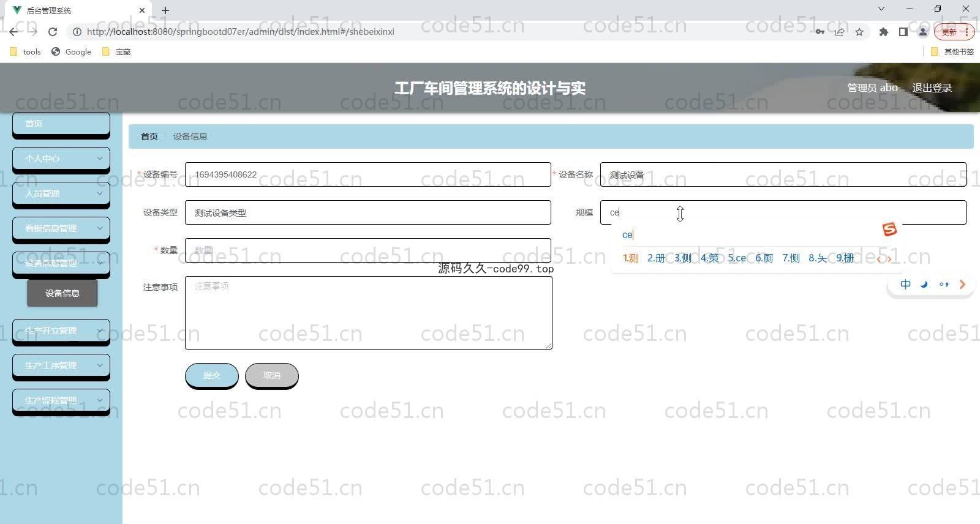980x524 pixels.
Task: Open the site information icon in the address bar
Action: click(x=77, y=32)
